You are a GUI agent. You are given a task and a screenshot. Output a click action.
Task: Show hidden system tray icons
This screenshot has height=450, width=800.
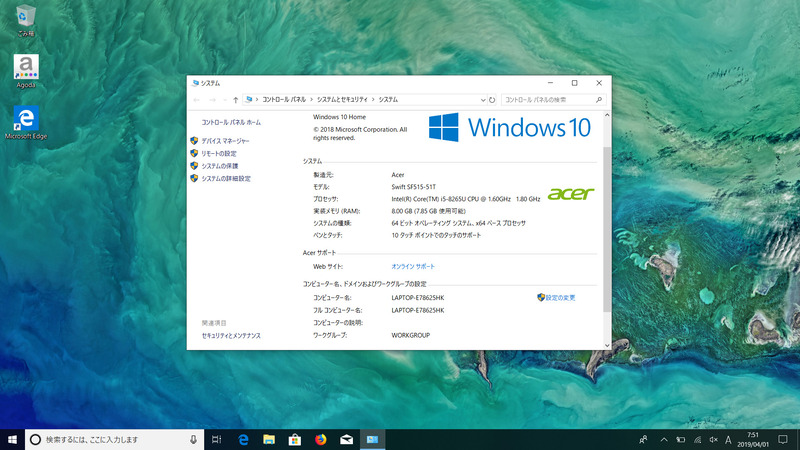tap(664, 439)
